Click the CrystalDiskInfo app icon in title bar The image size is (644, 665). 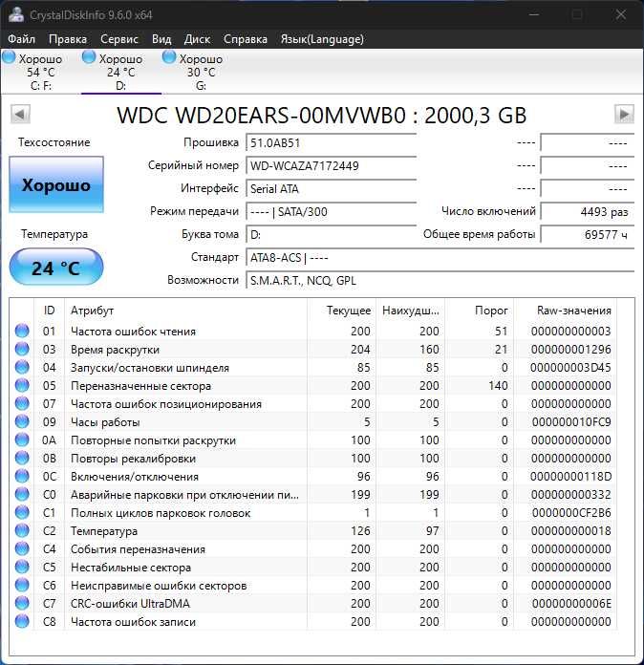pos(16,14)
